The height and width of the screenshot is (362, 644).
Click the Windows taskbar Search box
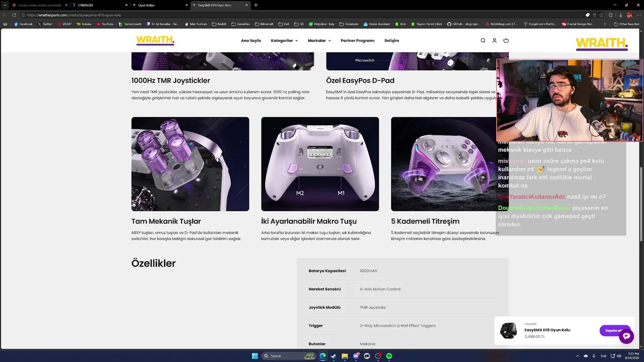pyautogui.click(x=289, y=356)
